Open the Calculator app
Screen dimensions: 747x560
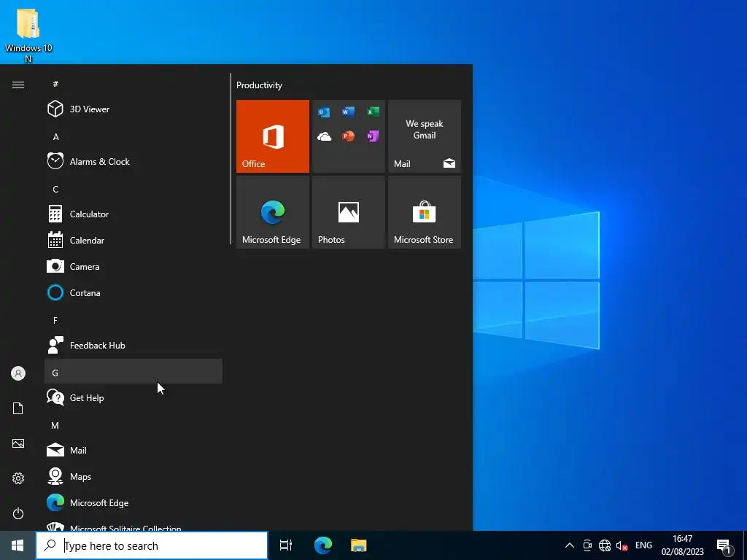[133, 214]
